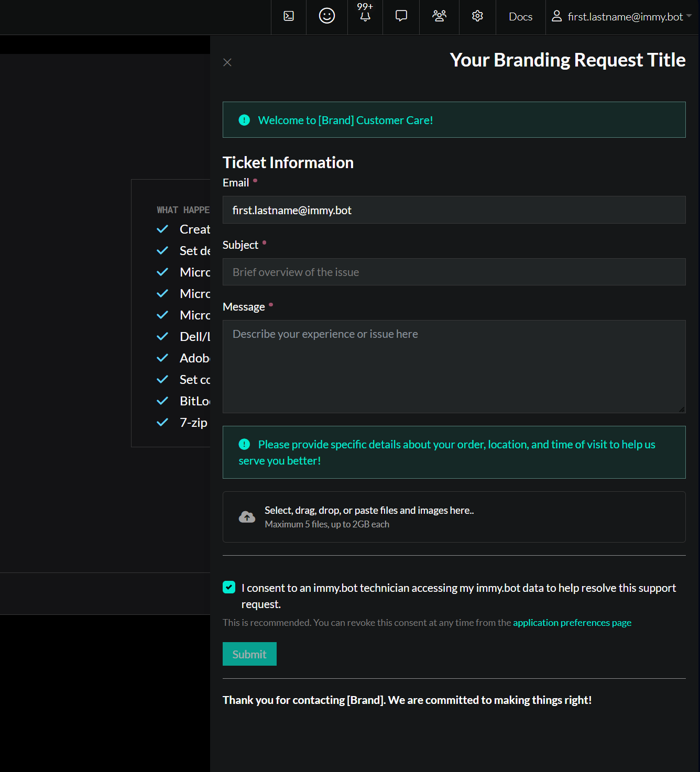The height and width of the screenshot is (772, 700).
Task: Open notifications bell showing 99+
Action: [x=365, y=16]
